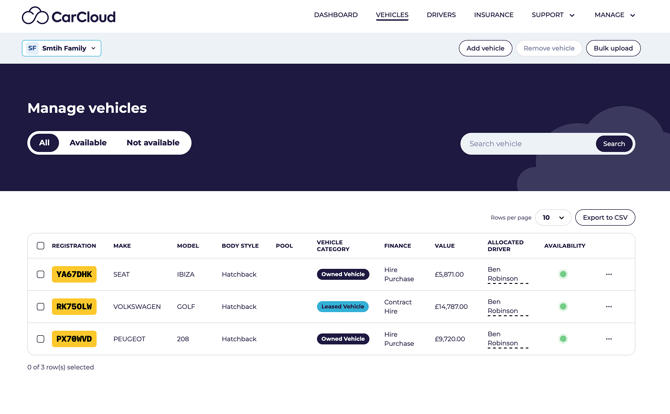
Task: Click the Pool column header
Action: 284,246
